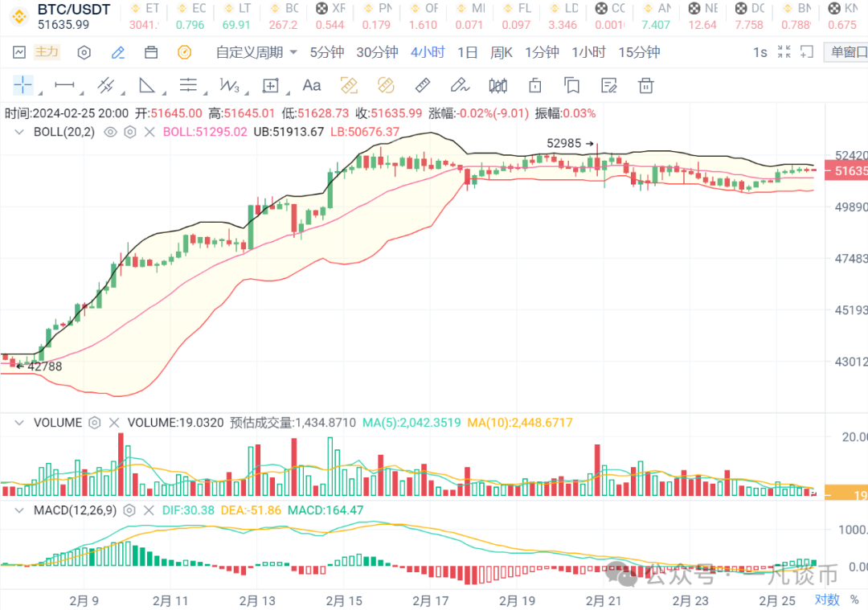Image resolution: width=868 pixels, height=610 pixels.
Task: Select ticker showing price 1.610
Action: (423, 17)
